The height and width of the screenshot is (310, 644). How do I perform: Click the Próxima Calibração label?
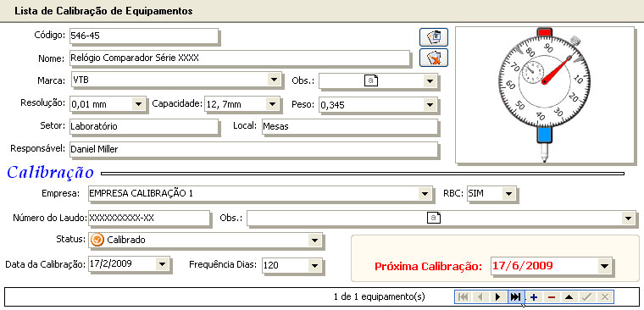pyautogui.click(x=428, y=267)
